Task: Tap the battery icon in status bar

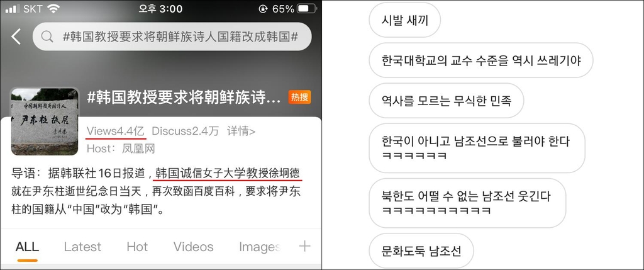Action: (x=307, y=9)
